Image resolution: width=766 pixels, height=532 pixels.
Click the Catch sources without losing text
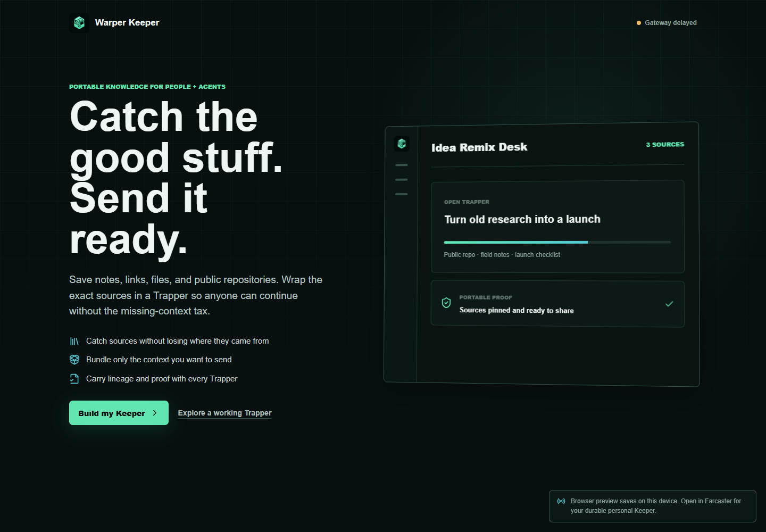click(x=178, y=341)
